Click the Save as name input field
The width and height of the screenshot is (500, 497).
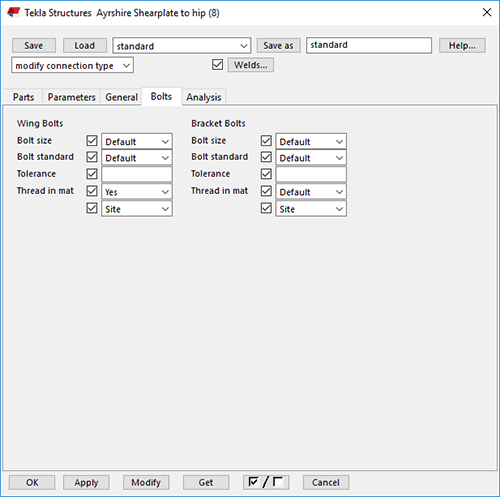(x=369, y=45)
